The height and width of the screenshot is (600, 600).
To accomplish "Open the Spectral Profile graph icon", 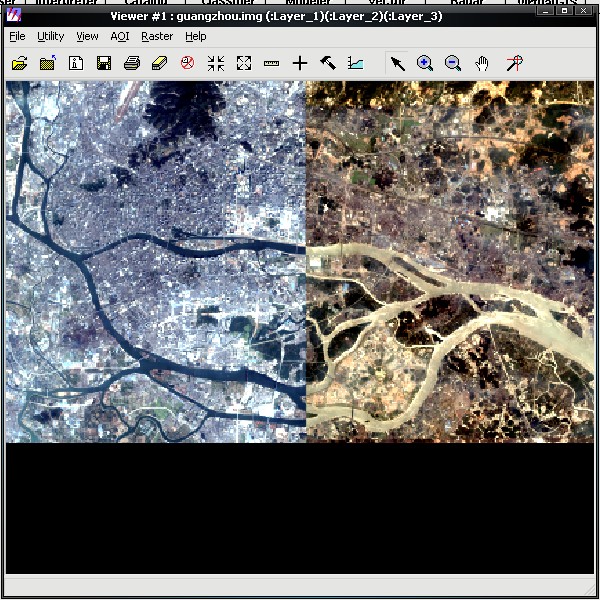I will click(356, 63).
